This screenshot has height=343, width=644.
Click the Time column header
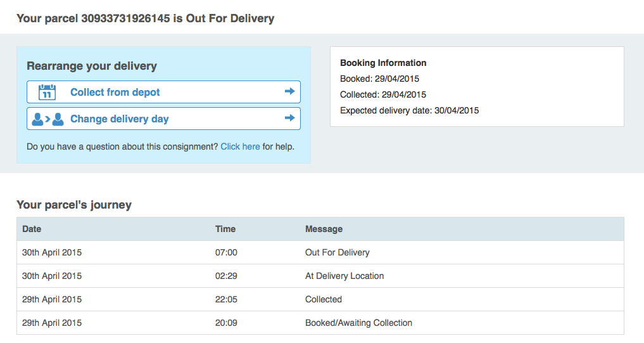tap(225, 229)
